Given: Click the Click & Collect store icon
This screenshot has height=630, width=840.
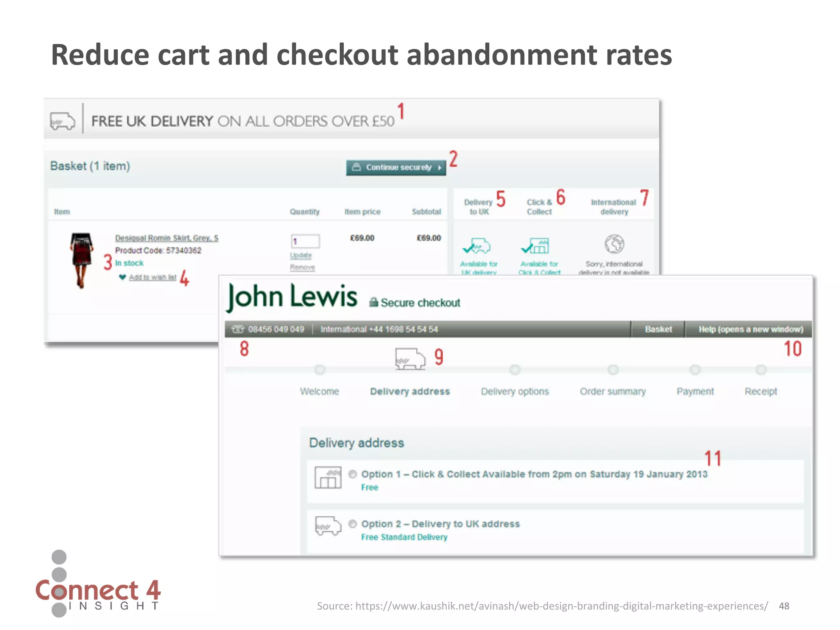Looking at the screenshot, I should tap(535, 246).
